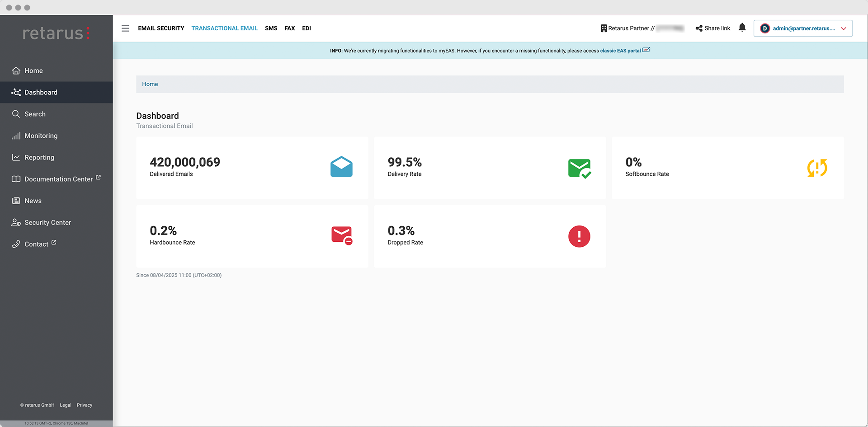Click the Home house icon in sidebar
The image size is (868, 427).
tap(16, 70)
